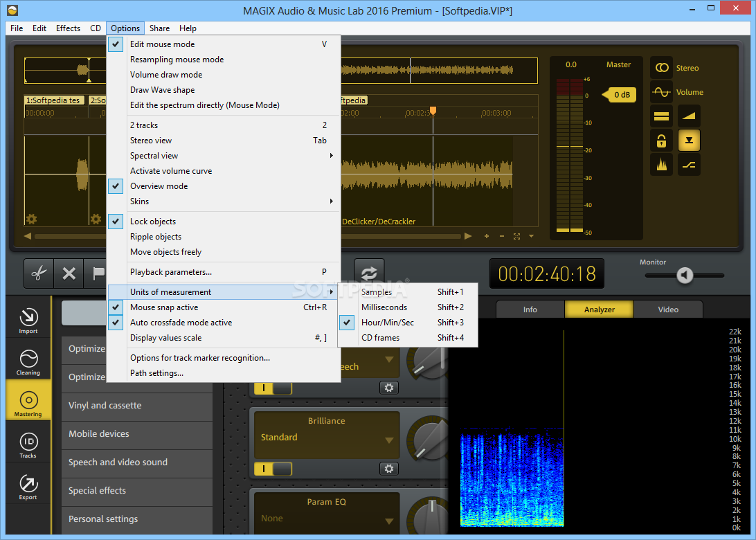
Task: Choose CD frames unit of measurement
Action: coord(408,338)
